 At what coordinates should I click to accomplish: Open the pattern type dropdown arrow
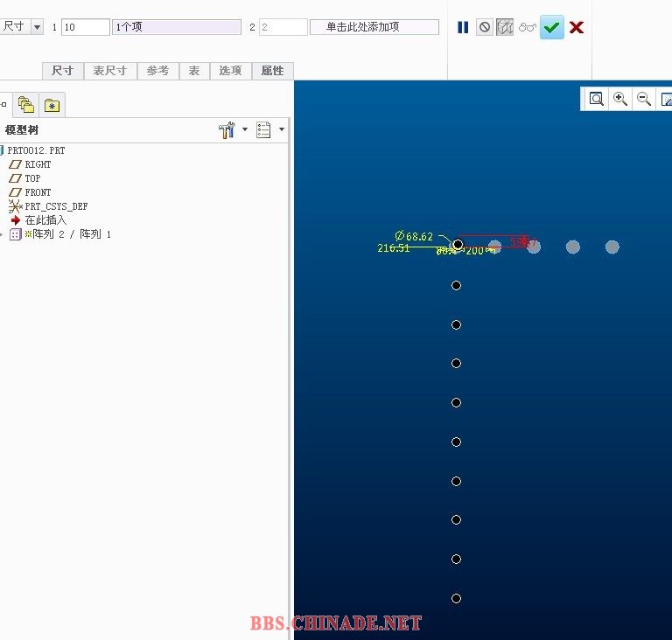(37, 27)
